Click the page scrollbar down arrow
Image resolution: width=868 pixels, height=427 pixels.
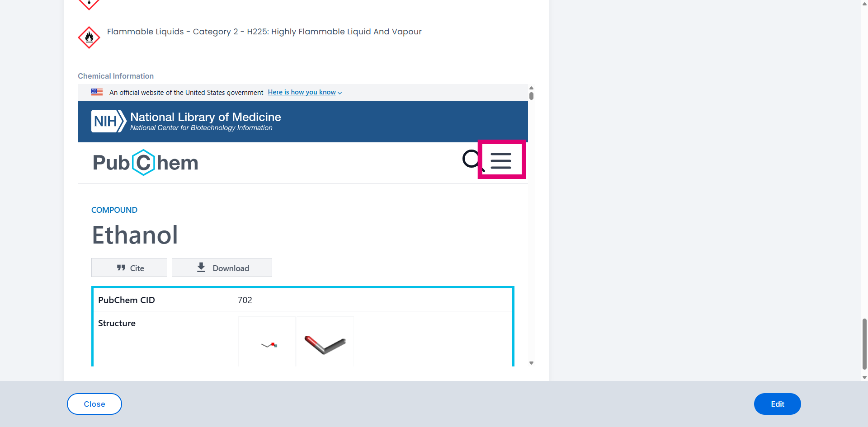pos(864,377)
